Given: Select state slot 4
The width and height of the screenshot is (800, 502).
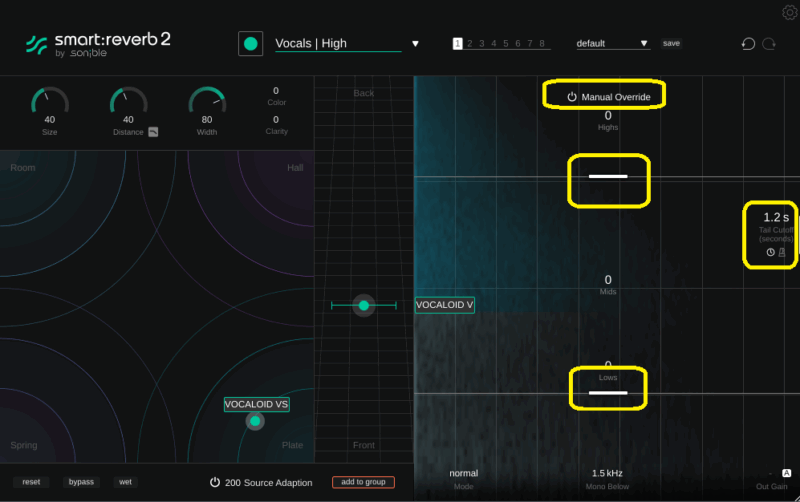Looking at the screenshot, I should [x=494, y=44].
